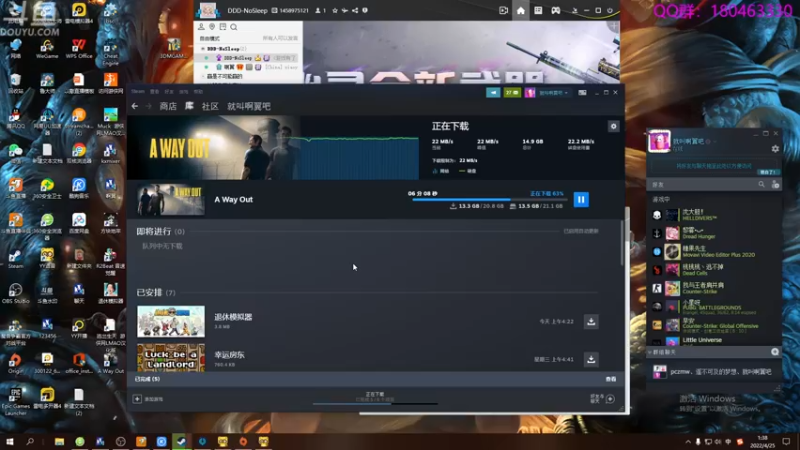Image resolution: width=800 pixels, height=450 pixels.
Task: Pause the A Way Out download
Action: coord(581,199)
